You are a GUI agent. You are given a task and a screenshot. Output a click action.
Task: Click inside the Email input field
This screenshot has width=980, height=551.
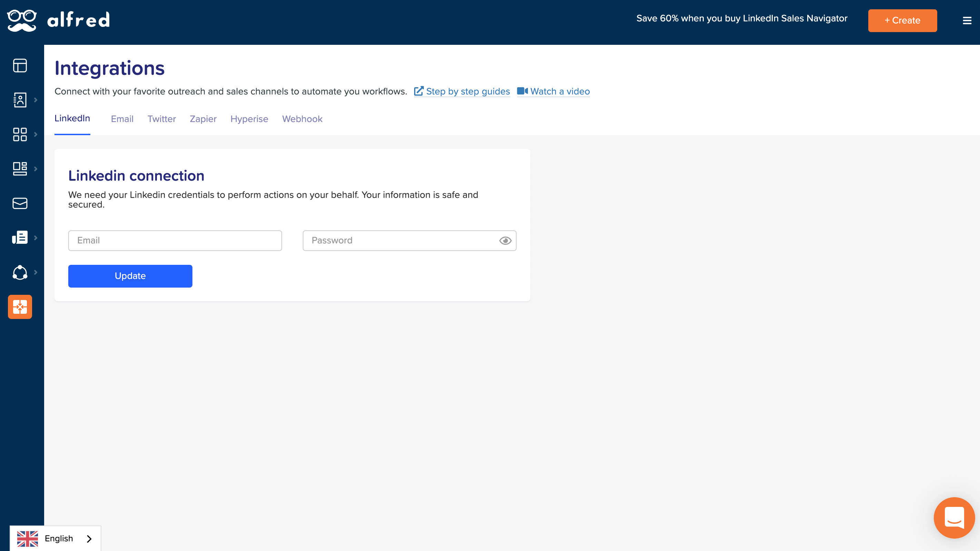(174, 240)
